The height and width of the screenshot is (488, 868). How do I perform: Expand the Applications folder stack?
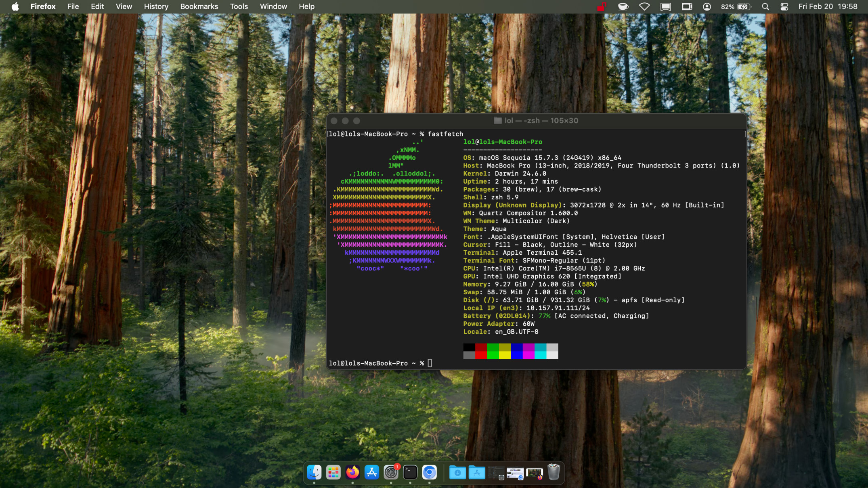point(476,472)
